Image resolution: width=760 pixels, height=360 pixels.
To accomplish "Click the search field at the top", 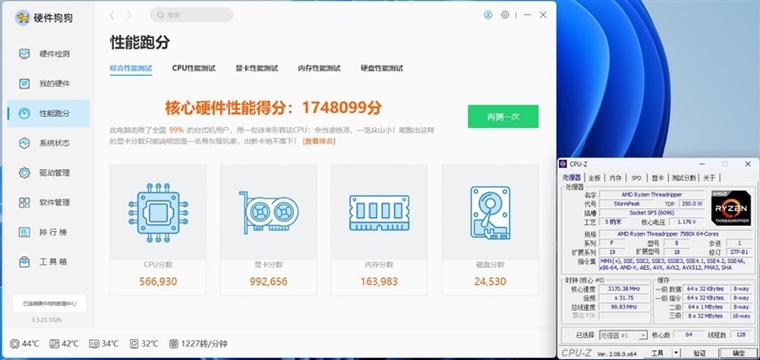I will coord(191,15).
